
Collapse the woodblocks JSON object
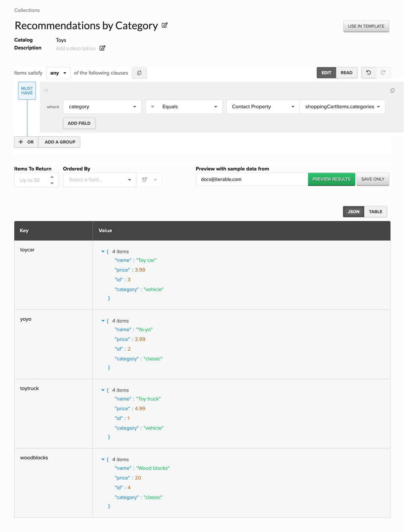(x=103, y=459)
